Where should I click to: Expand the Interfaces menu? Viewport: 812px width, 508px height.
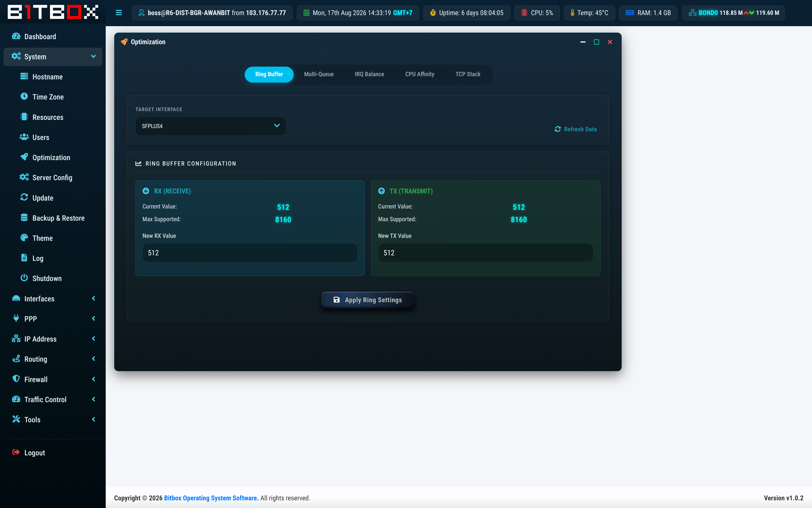(53, 298)
